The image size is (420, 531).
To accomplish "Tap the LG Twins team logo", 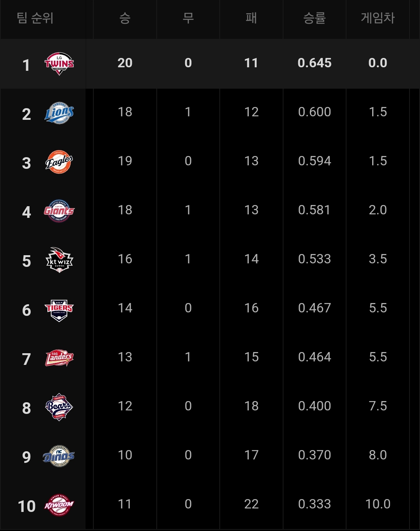I will pos(59,63).
